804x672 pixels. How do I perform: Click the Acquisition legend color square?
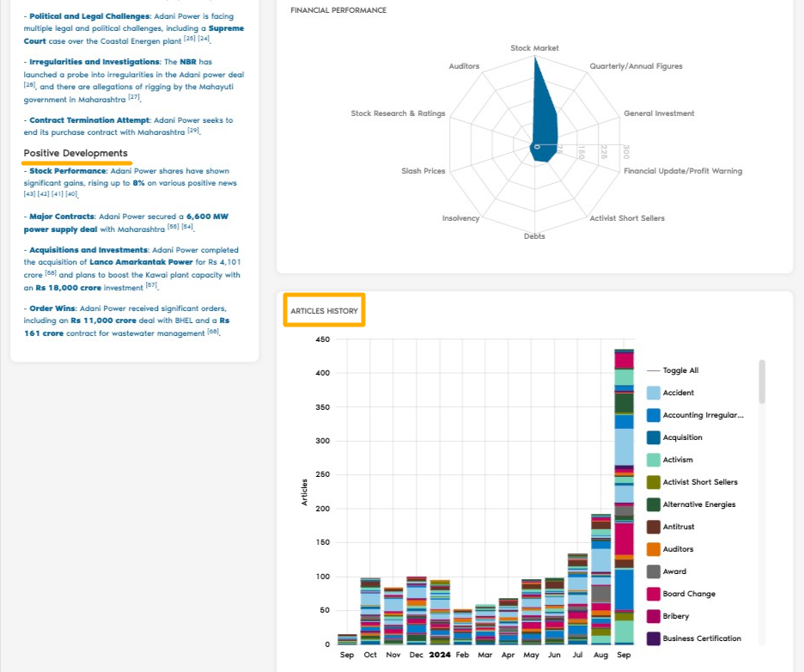tap(653, 437)
